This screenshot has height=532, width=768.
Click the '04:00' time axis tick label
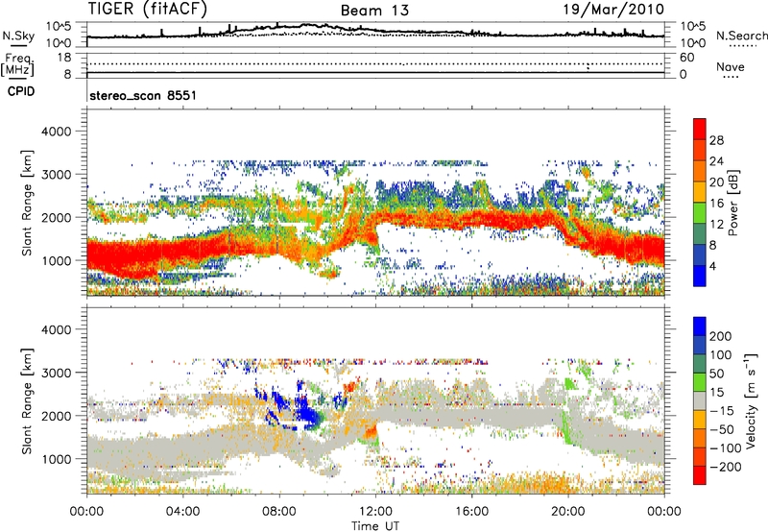[x=183, y=512]
